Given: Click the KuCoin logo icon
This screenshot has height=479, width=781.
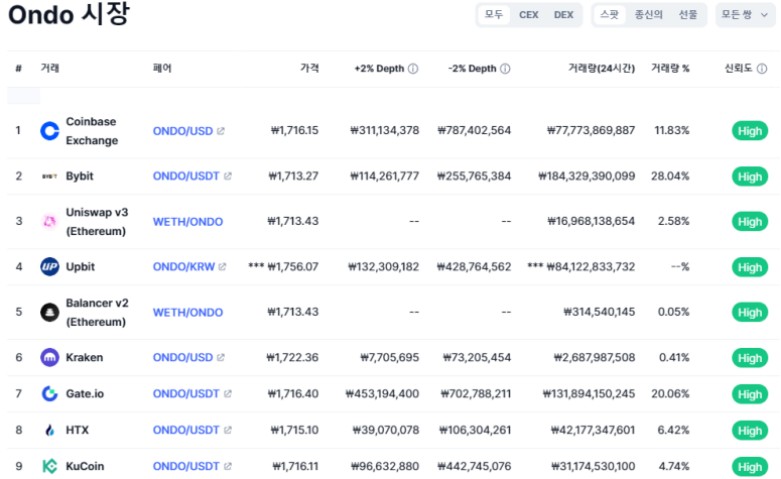Looking at the screenshot, I should tap(49, 467).
